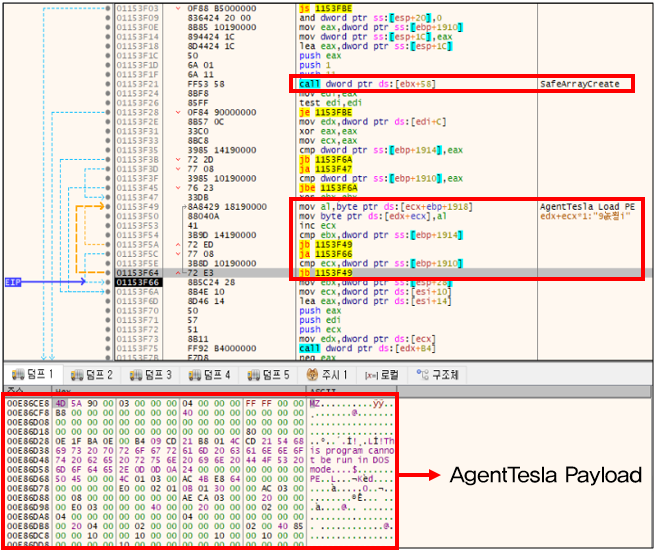This screenshot has height=551, width=657.
Task: Select the SafeArrayCreate comment
Action: click(580, 84)
